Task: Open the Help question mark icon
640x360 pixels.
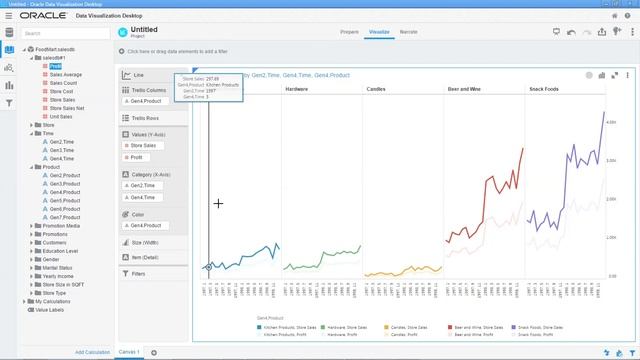Action: click(627, 16)
